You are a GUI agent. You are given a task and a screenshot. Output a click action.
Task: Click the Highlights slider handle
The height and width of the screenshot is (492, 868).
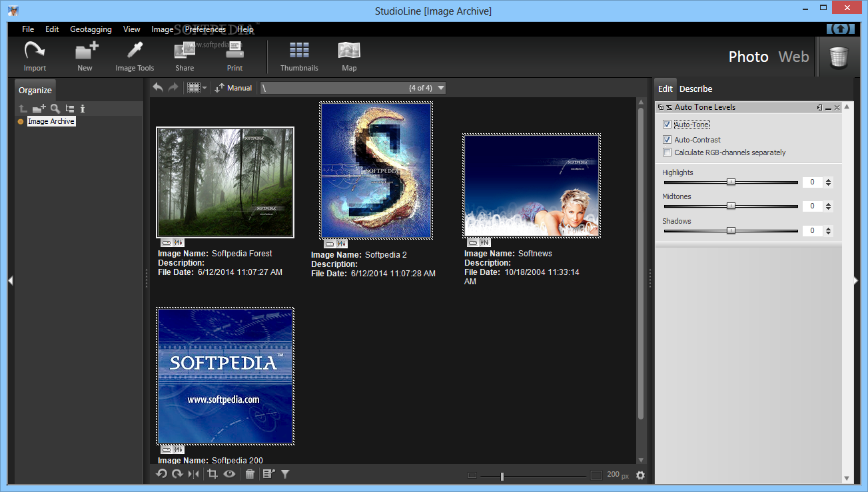point(731,182)
